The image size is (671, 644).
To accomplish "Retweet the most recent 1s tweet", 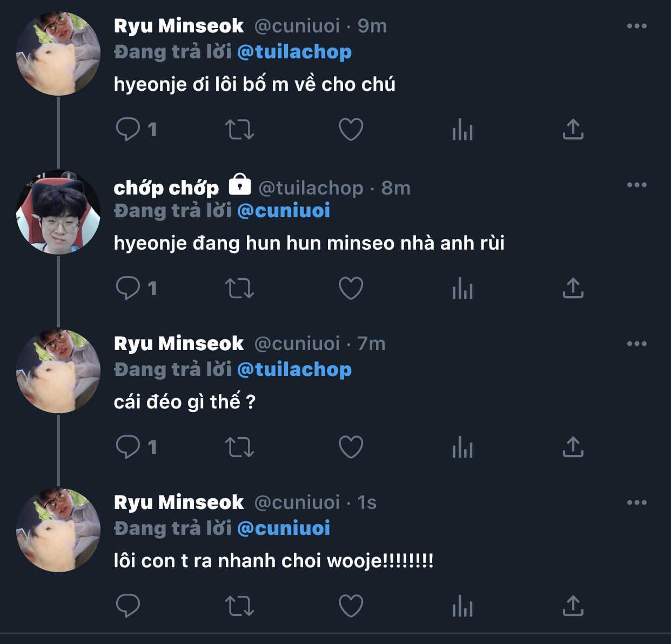I will tap(239, 606).
